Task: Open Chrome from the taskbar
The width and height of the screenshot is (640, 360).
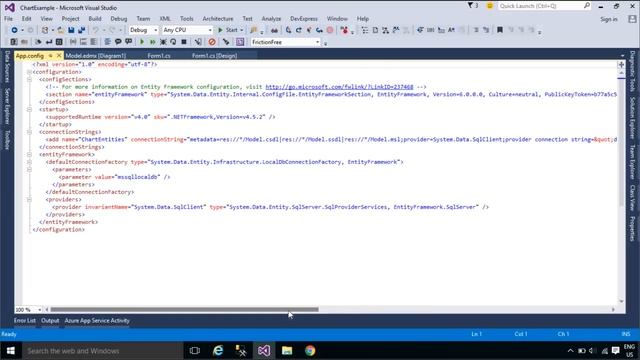Action: [310, 351]
